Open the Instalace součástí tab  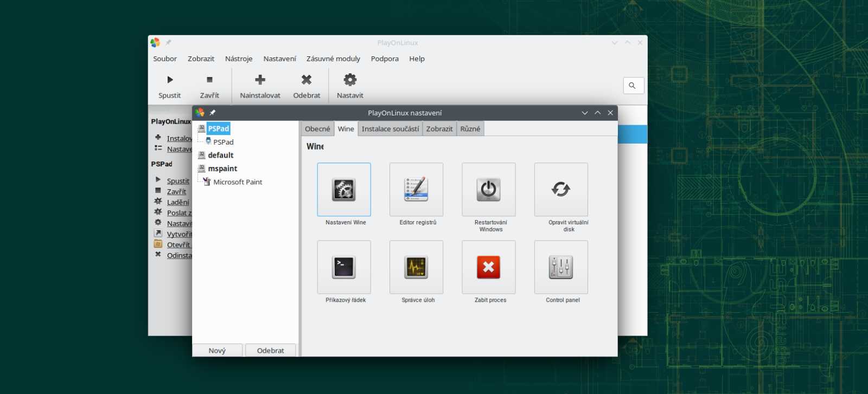[390, 129]
